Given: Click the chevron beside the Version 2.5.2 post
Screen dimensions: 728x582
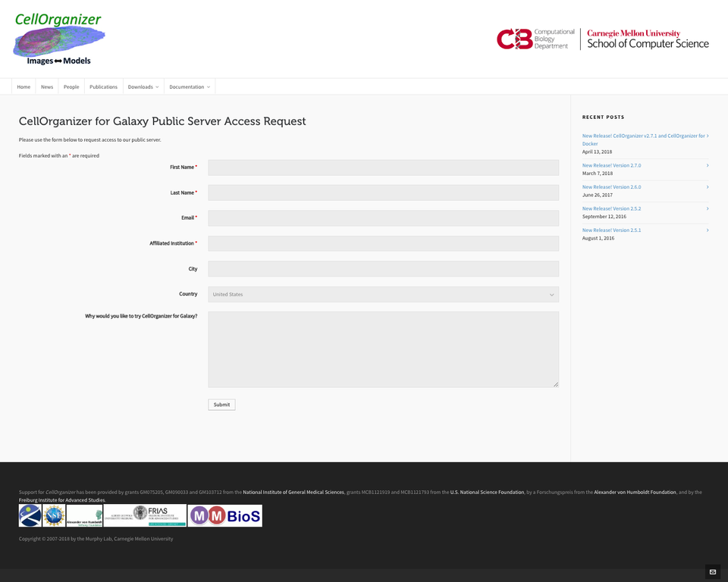Looking at the screenshot, I should pyautogui.click(x=708, y=209).
